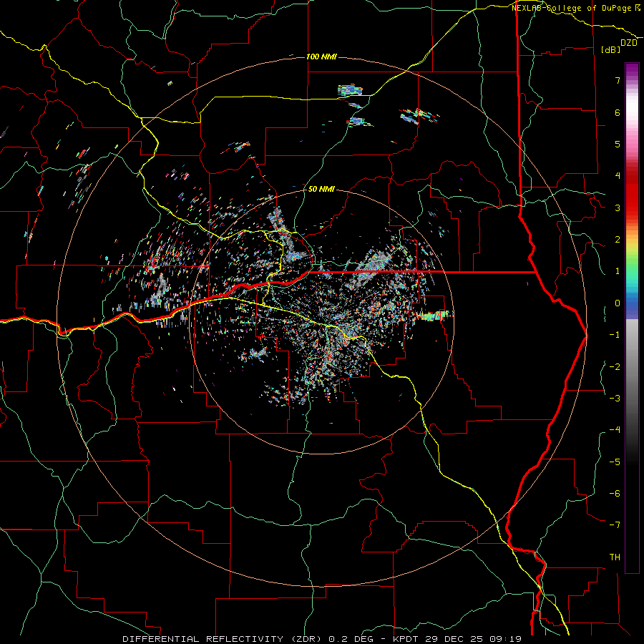Click the "100 NMI" range ring label
The image size is (644, 644).
[x=321, y=57]
